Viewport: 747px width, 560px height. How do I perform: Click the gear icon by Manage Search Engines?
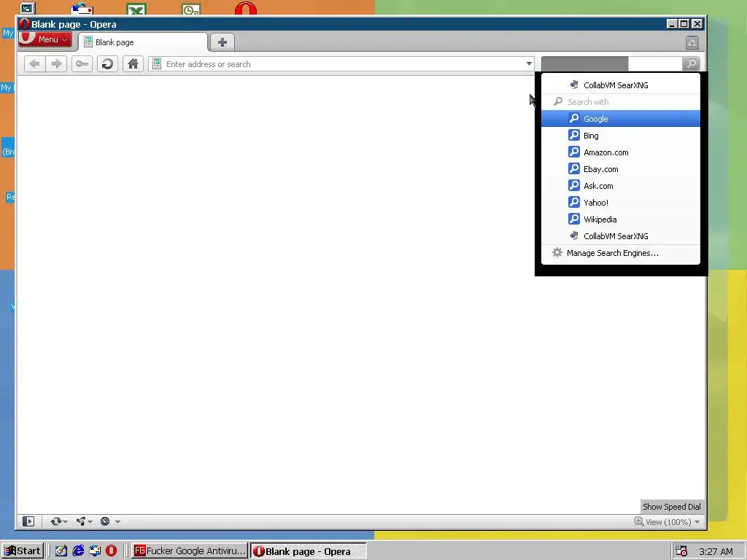coord(557,252)
